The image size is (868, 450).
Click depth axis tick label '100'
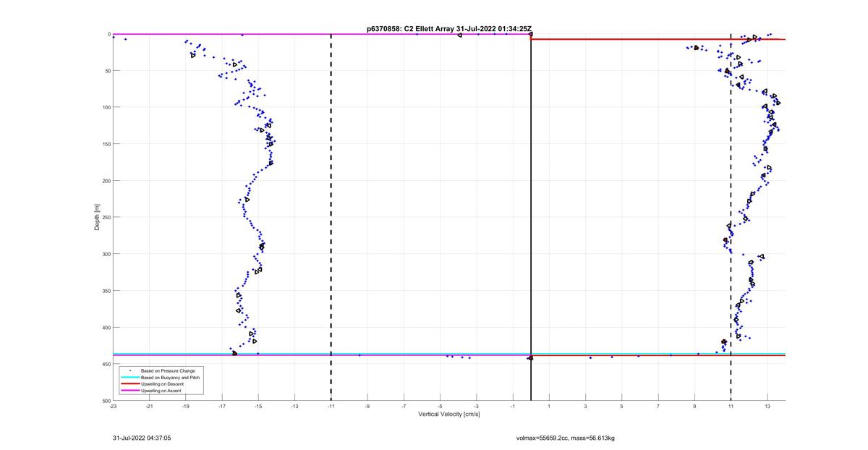[x=106, y=107]
